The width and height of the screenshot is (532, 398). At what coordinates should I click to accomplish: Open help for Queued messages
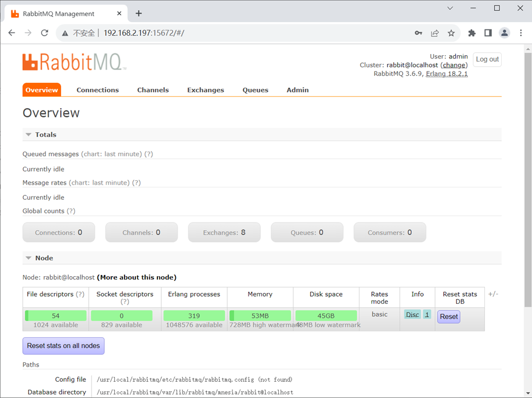[x=149, y=154]
